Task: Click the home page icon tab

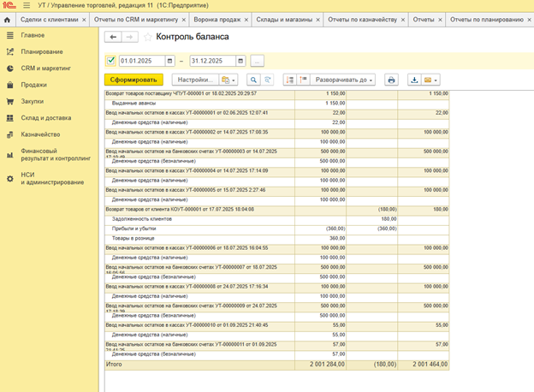Action: point(8,19)
